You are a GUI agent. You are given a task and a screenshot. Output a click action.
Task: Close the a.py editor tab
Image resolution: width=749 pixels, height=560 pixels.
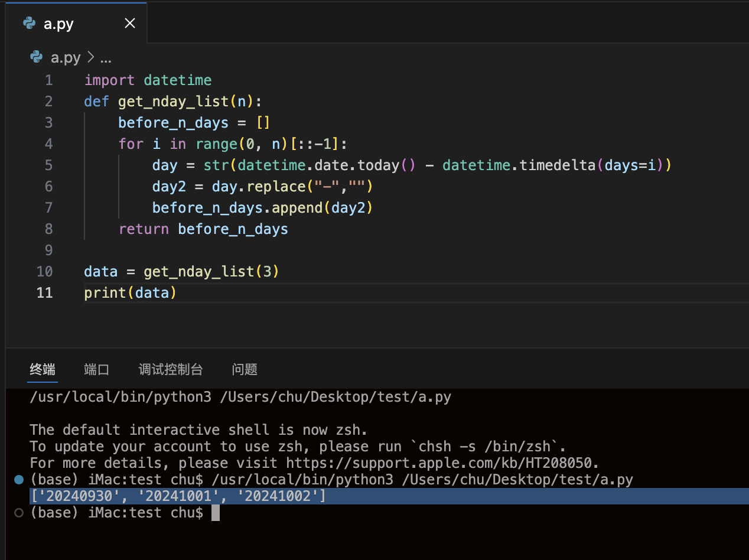[130, 23]
